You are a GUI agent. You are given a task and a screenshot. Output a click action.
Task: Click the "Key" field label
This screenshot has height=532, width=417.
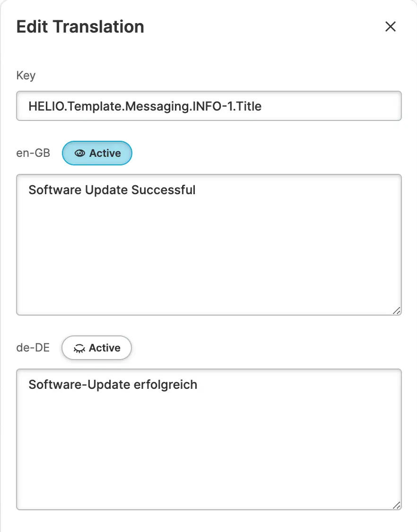(x=26, y=76)
